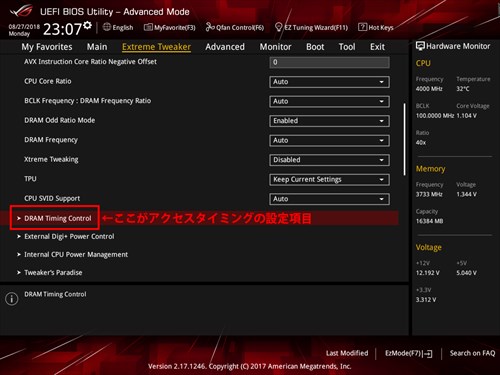This screenshot has height=375, width=500.
Task: Click the Hot Keys question mark icon
Action: click(362, 27)
